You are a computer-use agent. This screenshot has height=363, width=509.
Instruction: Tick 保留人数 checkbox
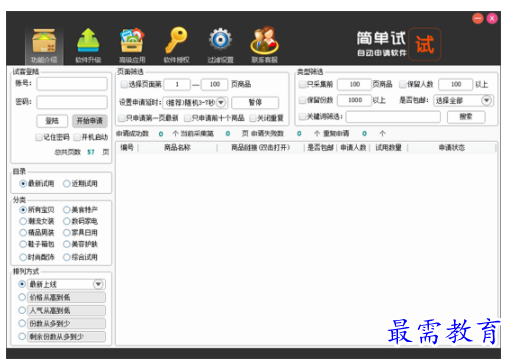tap(403, 84)
